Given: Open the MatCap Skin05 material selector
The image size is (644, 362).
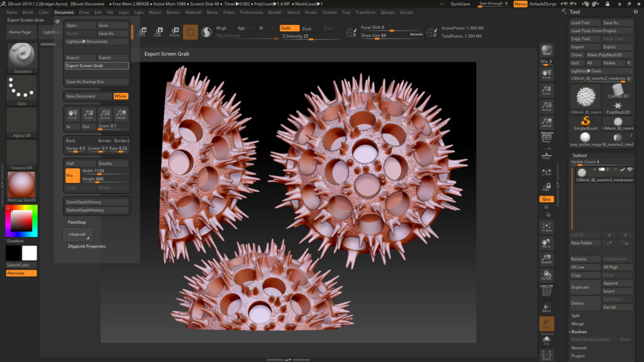Looking at the screenshot, I should [22, 185].
